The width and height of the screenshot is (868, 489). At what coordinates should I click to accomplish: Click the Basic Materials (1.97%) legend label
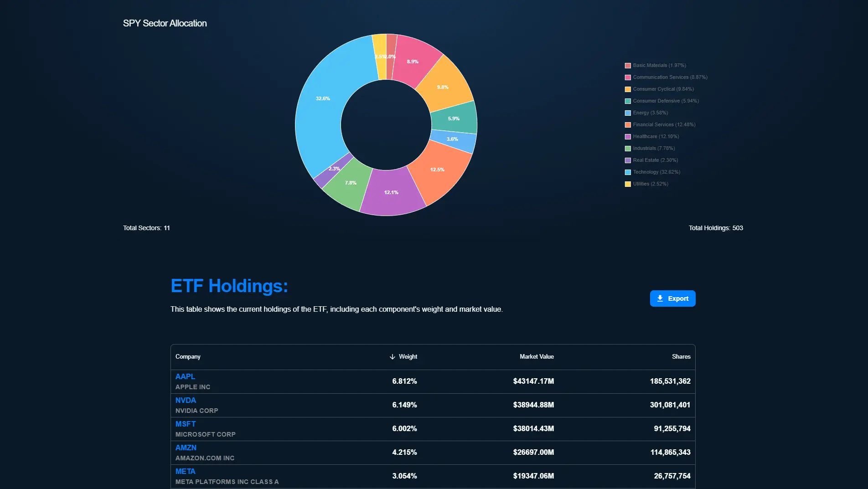[659, 66]
